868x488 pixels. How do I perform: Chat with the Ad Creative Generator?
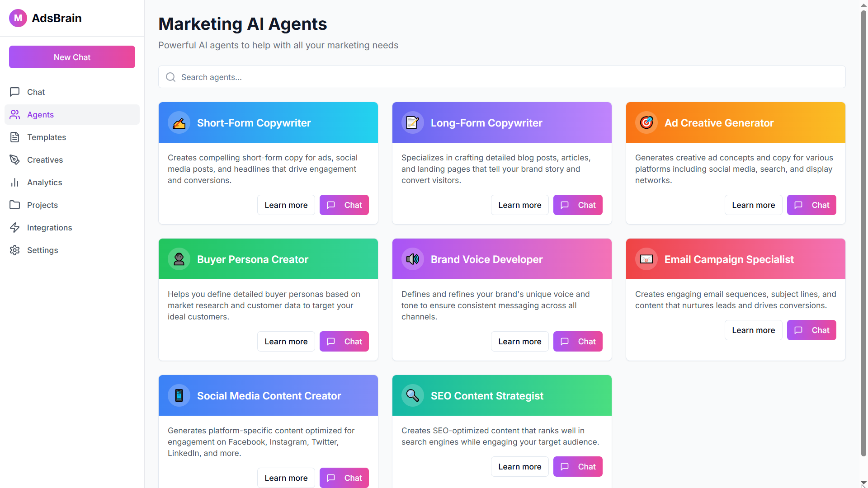click(811, 205)
